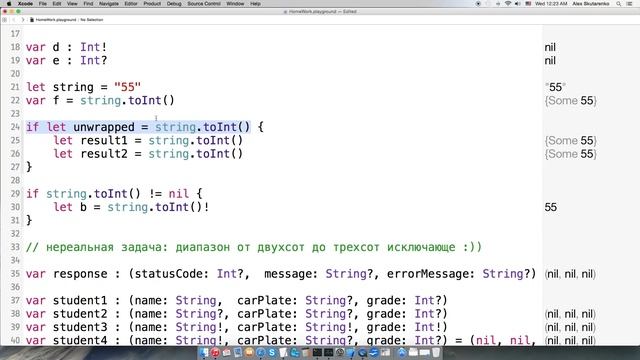Click (nil, nil, nil) result for response

tap(570, 274)
